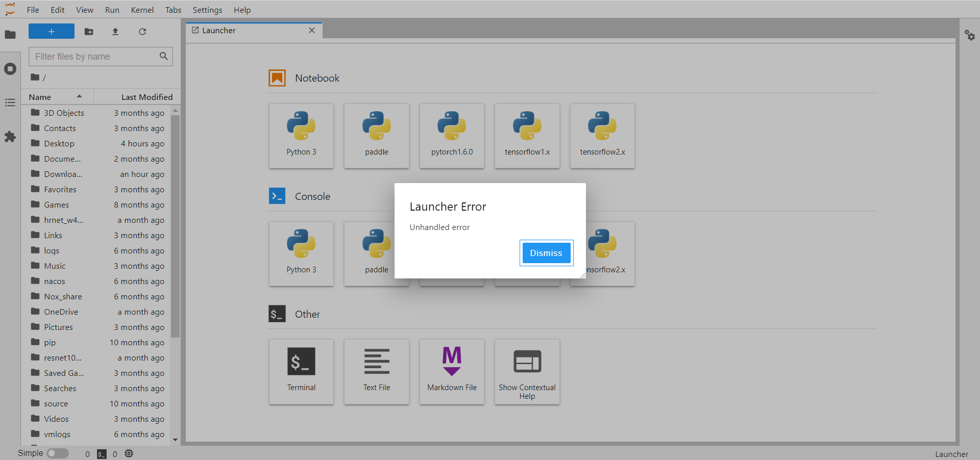Create a new Text File
980x460 pixels.
pos(377,372)
